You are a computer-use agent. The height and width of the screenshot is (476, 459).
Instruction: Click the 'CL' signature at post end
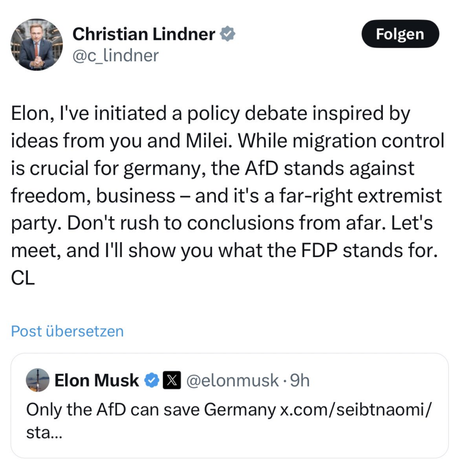click(23, 278)
